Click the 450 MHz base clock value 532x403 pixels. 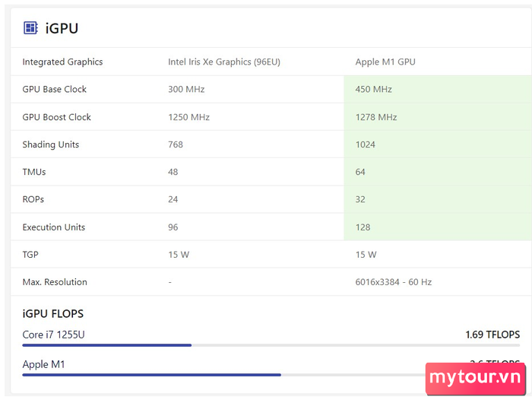click(374, 89)
